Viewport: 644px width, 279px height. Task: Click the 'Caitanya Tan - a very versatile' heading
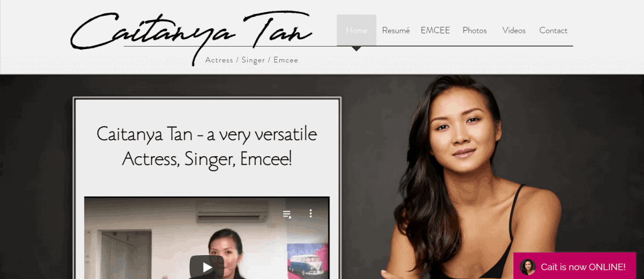point(206,134)
